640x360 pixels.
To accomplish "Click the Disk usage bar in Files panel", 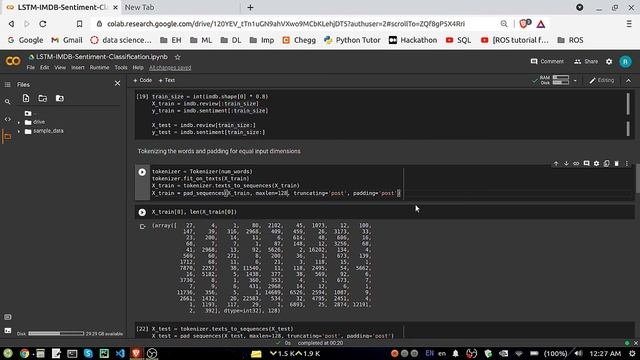I will pos(56,333).
